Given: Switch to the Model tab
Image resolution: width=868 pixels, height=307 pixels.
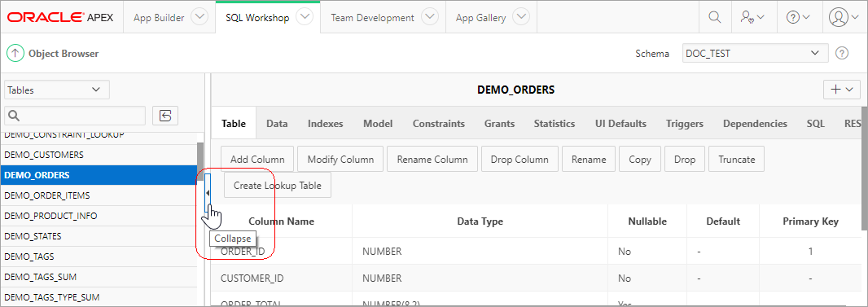Looking at the screenshot, I should click(378, 123).
